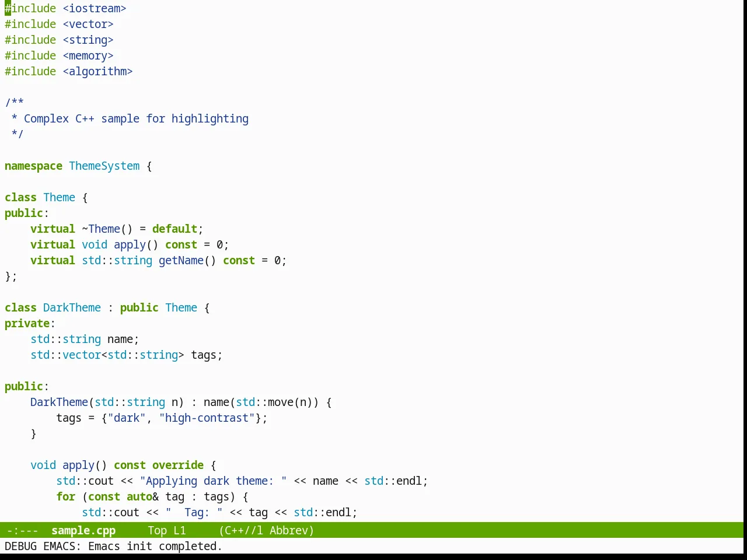Click the ThemeSystem namespace name
Image resolution: width=747 pixels, height=560 pixels.
click(x=104, y=166)
